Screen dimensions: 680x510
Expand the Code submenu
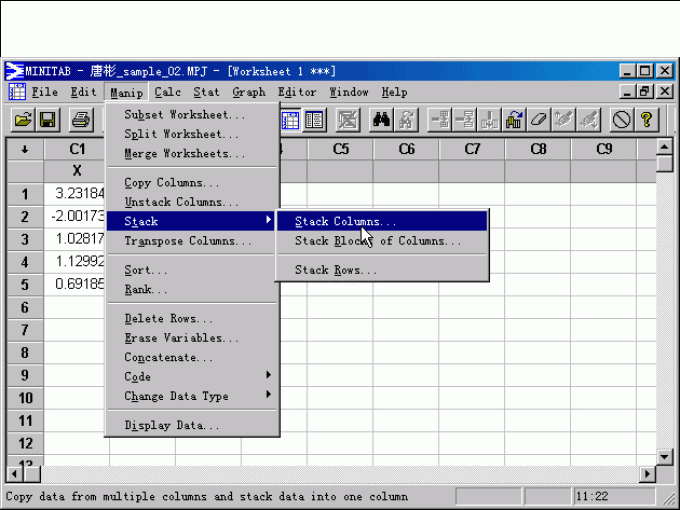[191, 376]
